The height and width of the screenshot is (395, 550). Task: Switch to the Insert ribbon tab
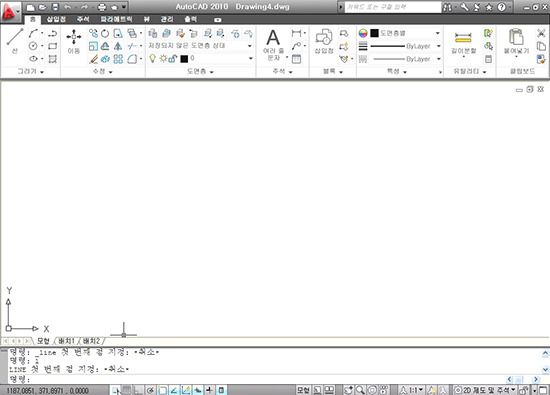56,19
